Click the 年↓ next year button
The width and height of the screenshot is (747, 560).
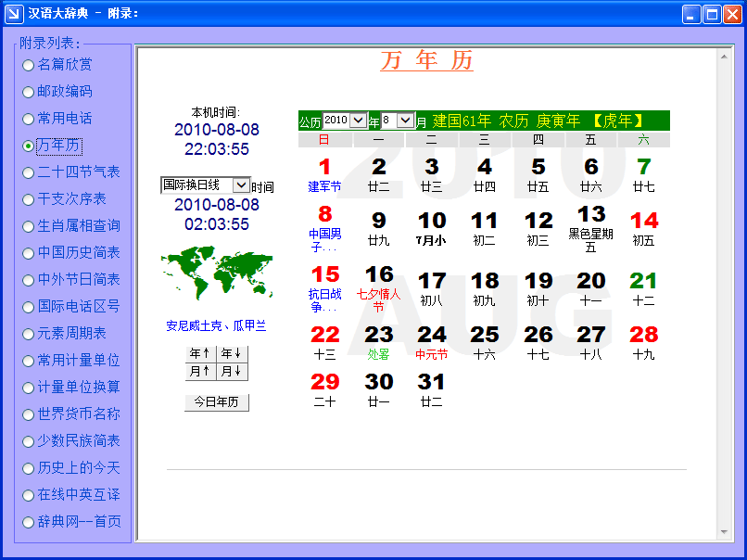(232, 353)
